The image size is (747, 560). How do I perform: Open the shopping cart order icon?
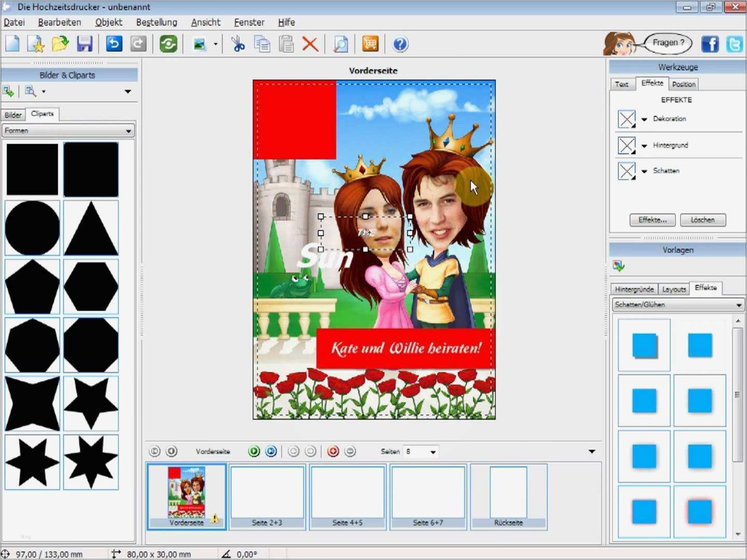(370, 44)
